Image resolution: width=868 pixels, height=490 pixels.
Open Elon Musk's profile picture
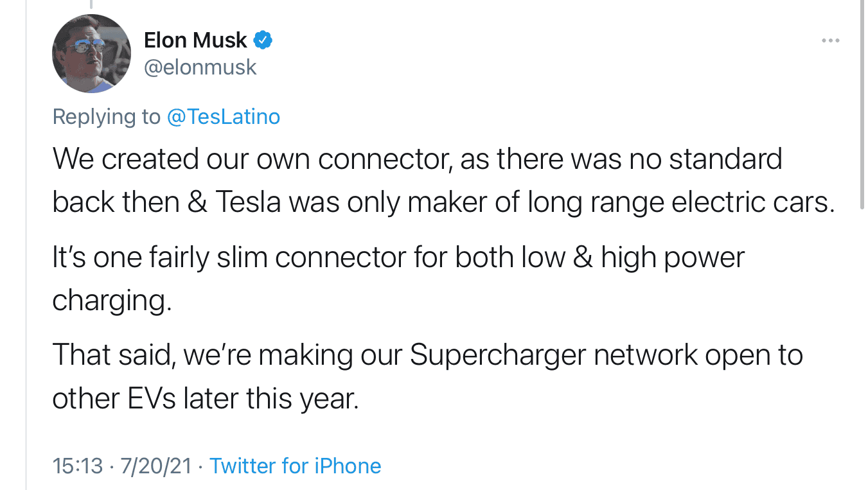point(91,53)
